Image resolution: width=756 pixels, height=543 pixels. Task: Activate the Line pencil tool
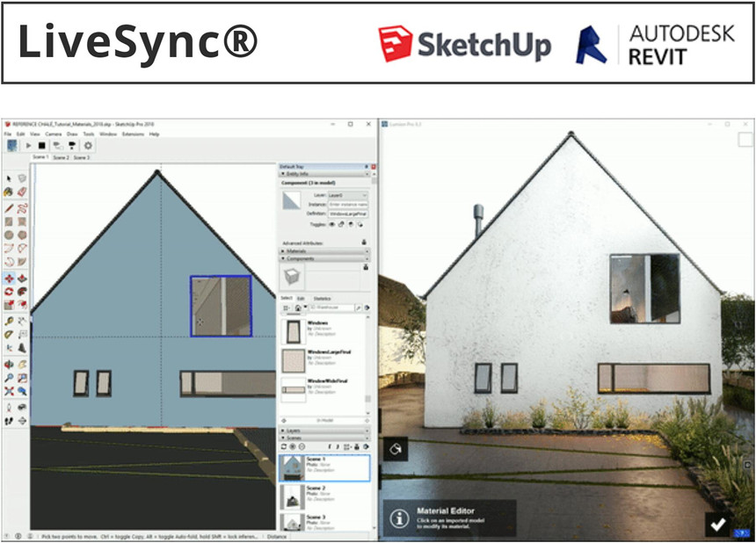point(9,208)
